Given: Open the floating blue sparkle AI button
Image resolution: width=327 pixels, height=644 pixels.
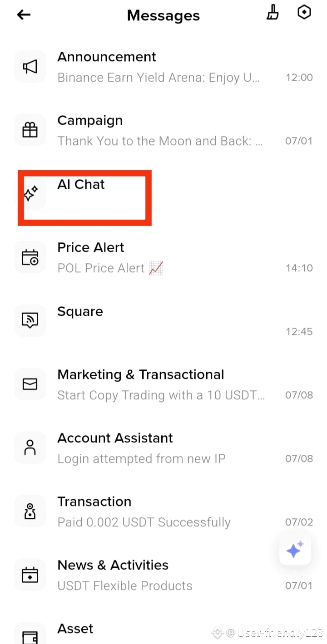Looking at the screenshot, I should [295, 550].
